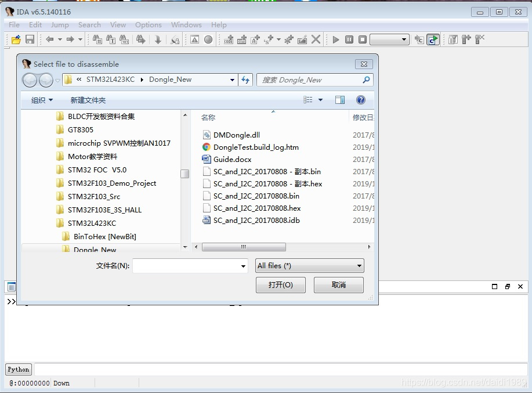The width and height of the screenshot is (532, 393).
Task: Click the red X delete toolbar icon
Action: tap(316, 39)
